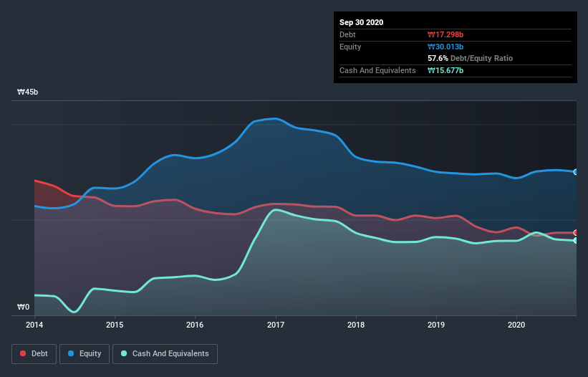Toggle the Cash And Equivalents legend button

point(165,354)
